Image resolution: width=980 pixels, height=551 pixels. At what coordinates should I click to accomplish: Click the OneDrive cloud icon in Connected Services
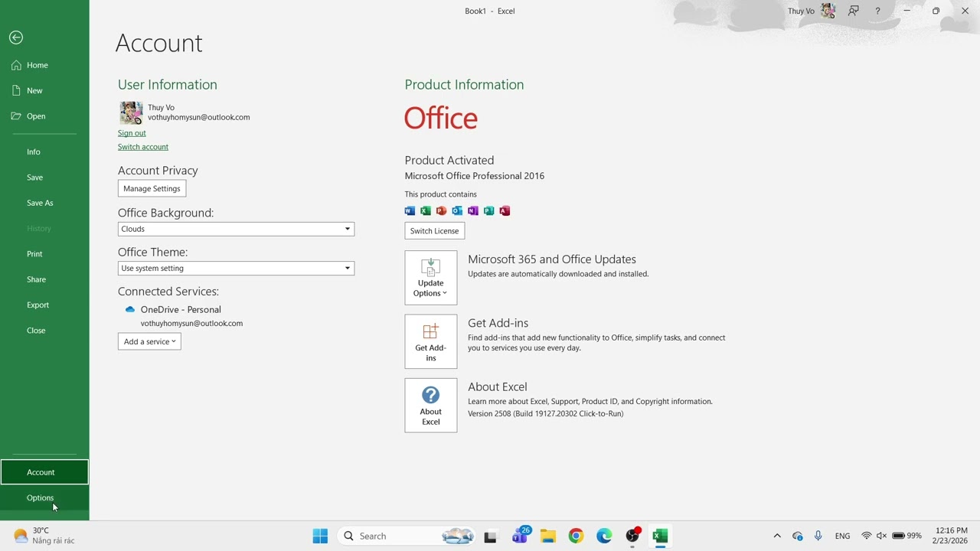click(130, 310)
